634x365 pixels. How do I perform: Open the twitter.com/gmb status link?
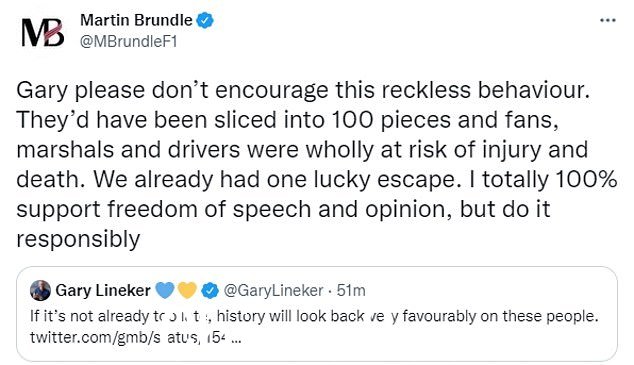[127, 337]
